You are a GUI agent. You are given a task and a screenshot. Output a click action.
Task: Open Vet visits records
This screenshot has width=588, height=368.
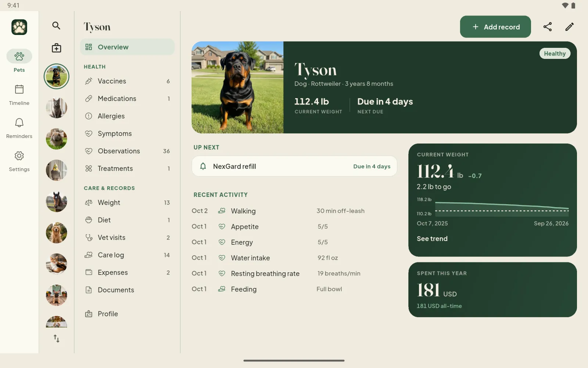127,237
